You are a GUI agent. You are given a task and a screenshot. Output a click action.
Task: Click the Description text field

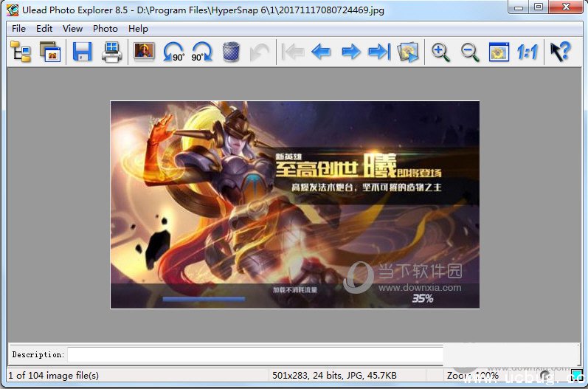click(x=255, y=355)
